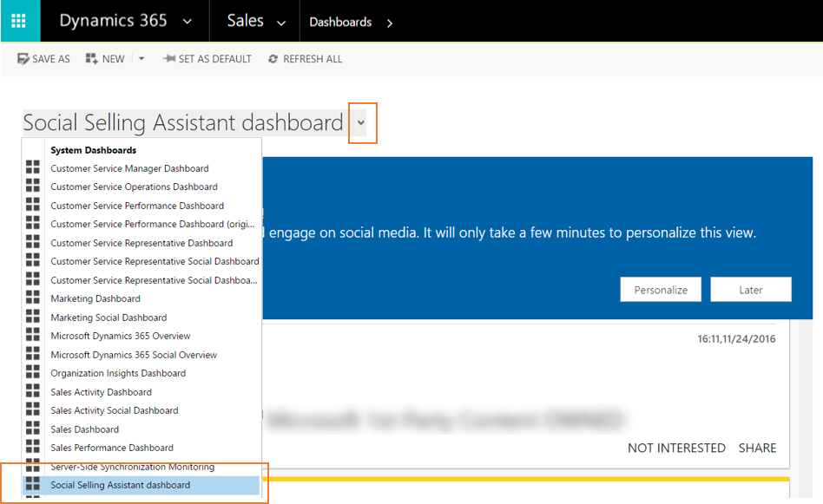823x504 pixels.
Task: Click the Save As icon
Action: coord(23,59)
